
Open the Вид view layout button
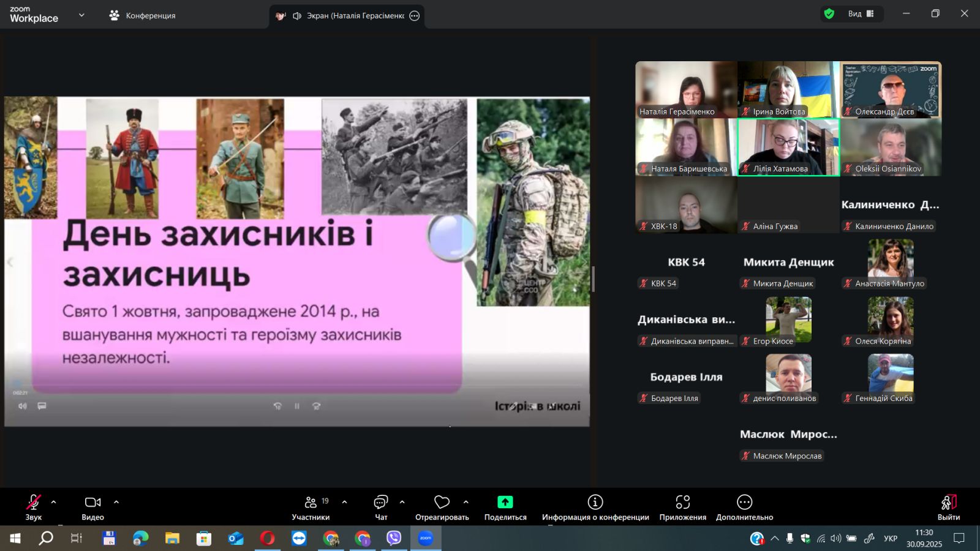(861, 14)
